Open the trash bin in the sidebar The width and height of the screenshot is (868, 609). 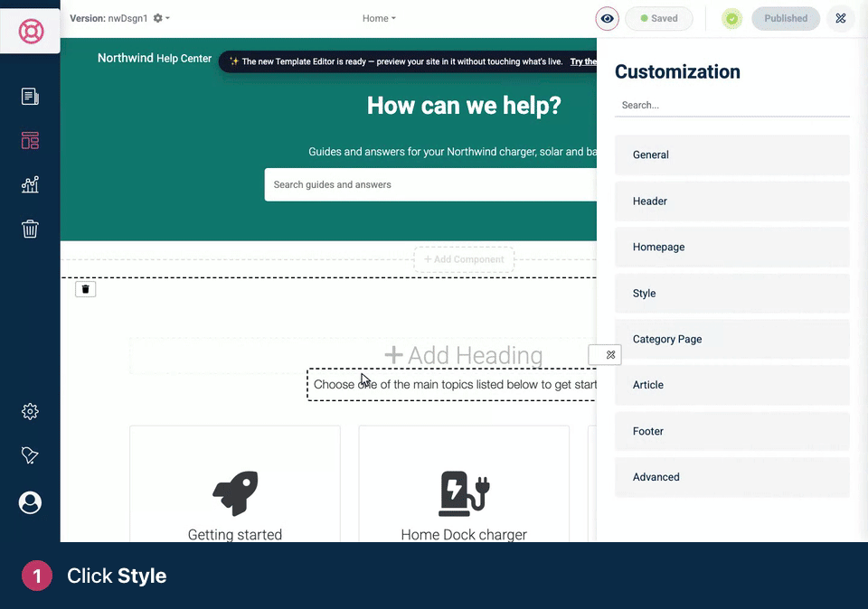coord(30,229)
